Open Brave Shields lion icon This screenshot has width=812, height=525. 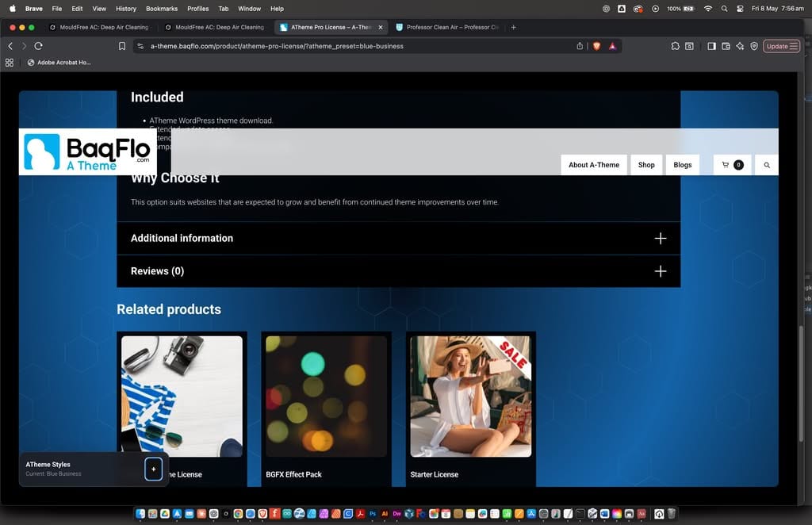point(596,46)
